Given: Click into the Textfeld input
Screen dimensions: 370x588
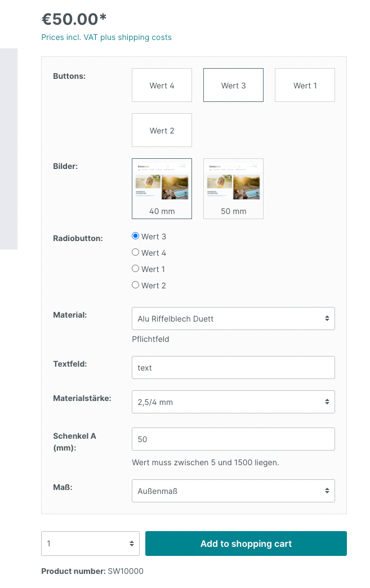Looking at the screenshot, I should (x=233, y=367).
